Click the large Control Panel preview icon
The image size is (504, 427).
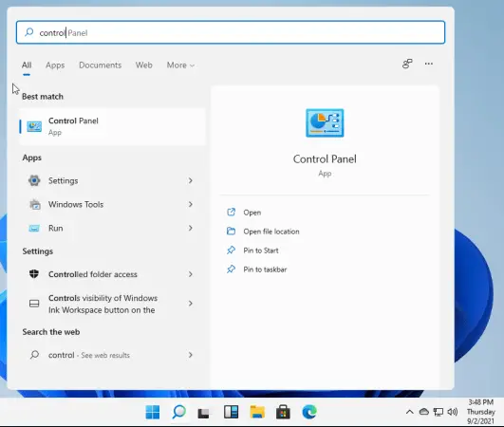point(325,123)
